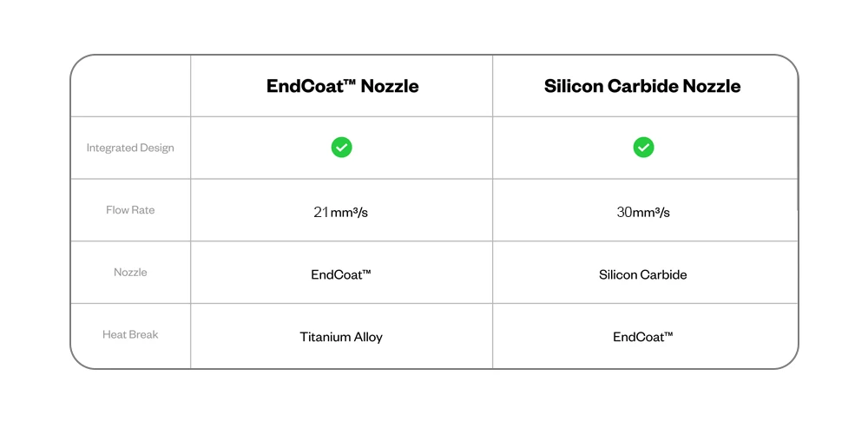Click the word Silicon in the column header
Screen dimensions: 868x448
coord(574,86)
